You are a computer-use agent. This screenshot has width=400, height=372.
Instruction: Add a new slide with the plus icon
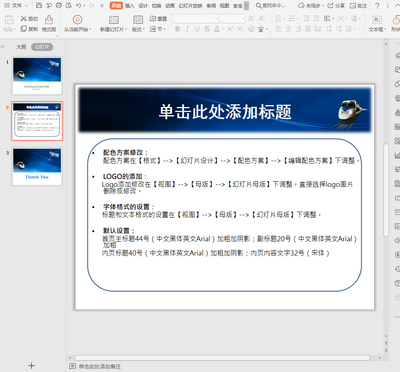pyautogui.click(x=31, y=366)
